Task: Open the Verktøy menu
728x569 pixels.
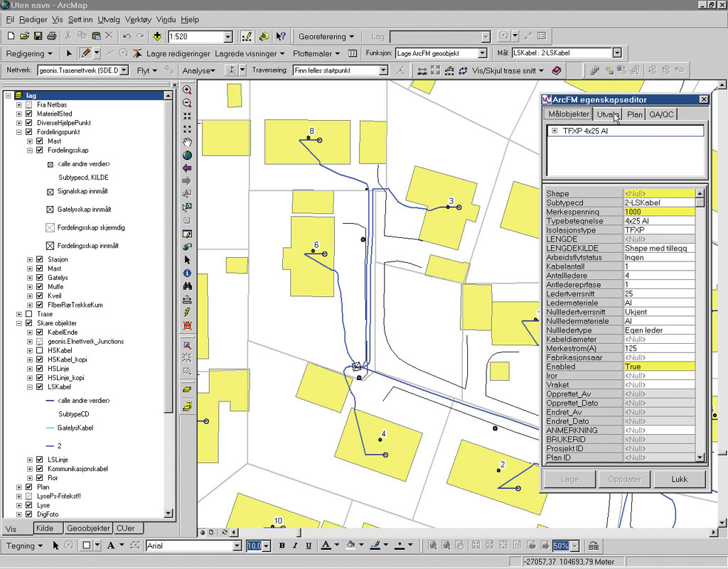Action: pos(138,20)
